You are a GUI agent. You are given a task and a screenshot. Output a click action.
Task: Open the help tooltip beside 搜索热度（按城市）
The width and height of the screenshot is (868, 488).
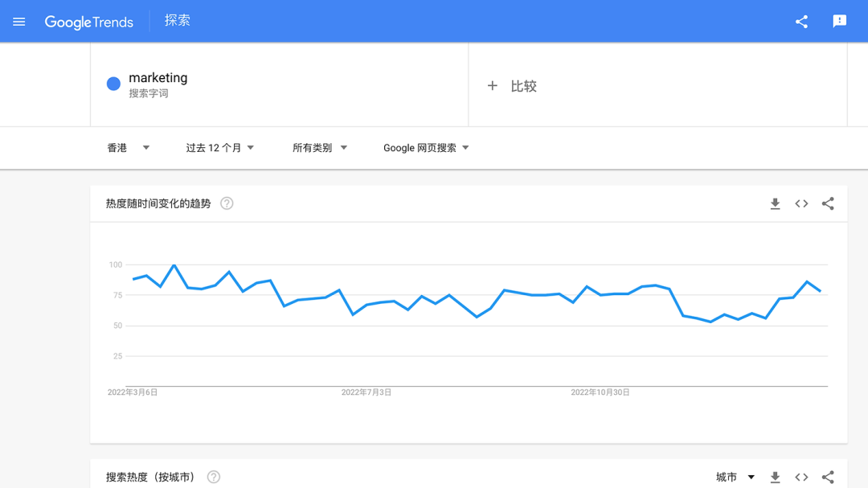[213, 477]
